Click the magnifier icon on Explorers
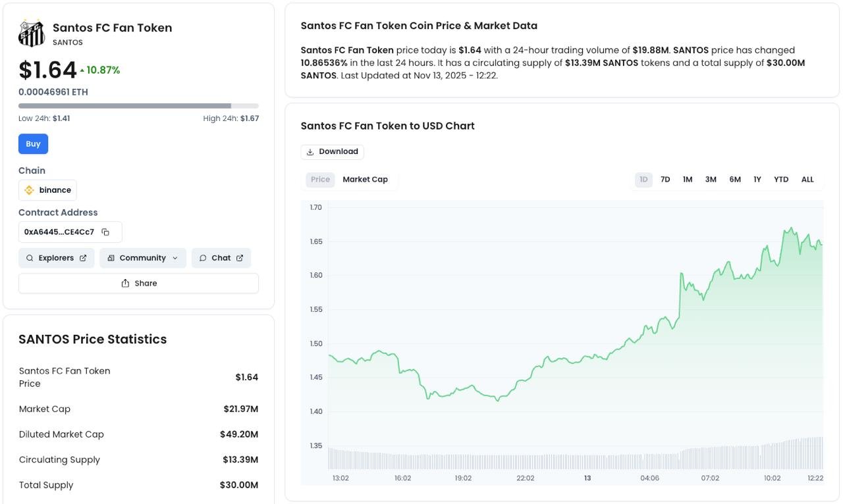Image resolution: width=843 pixels, height=504 pixels. pyautogui.click(x=30, y=258)
